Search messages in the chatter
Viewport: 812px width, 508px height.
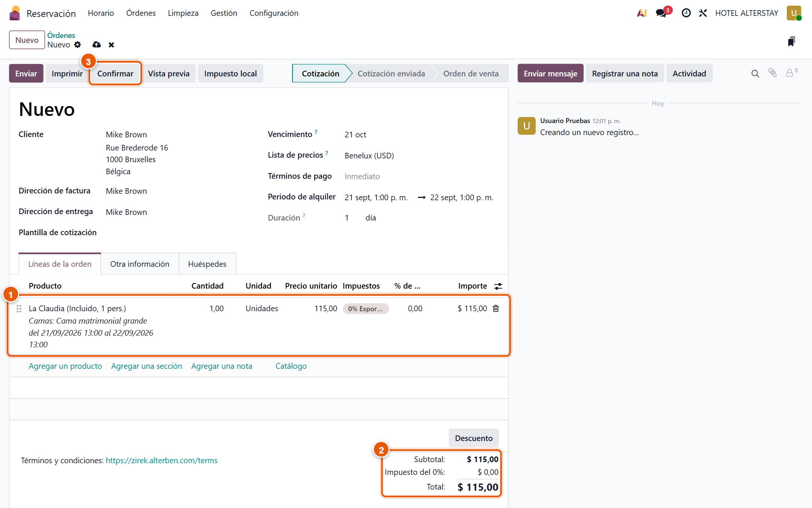(x=755, y=74)
